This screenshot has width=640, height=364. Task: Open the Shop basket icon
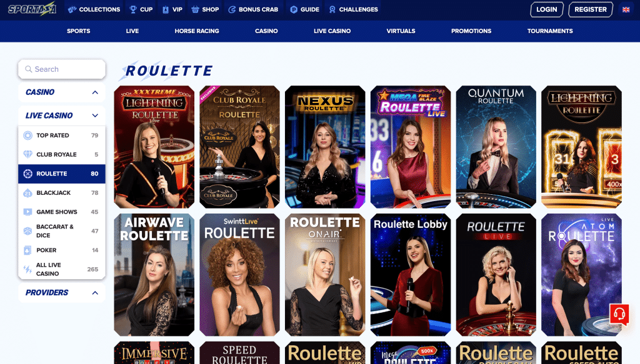pos(195,9)
